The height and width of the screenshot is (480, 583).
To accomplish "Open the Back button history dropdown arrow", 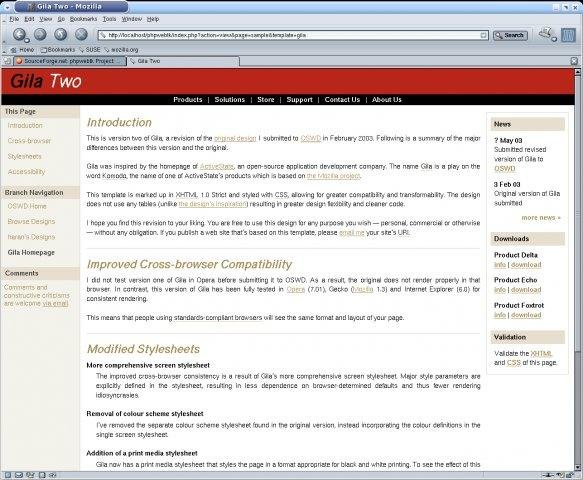I will 27,39.
